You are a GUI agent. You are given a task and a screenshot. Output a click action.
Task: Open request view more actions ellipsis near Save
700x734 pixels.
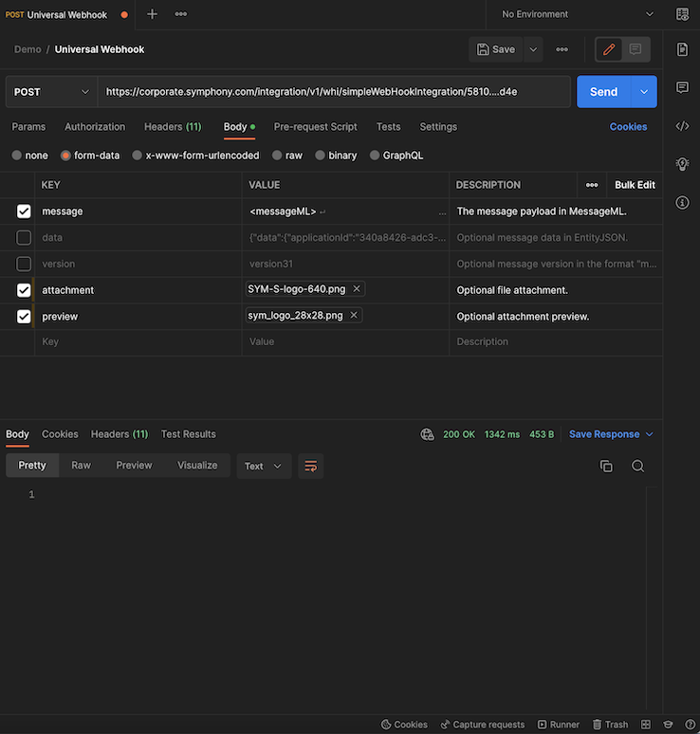coord(562,49)
